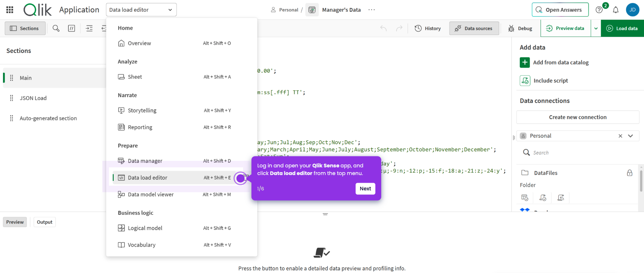Select the Auto-generated section
The height and width of the screenshot is (273, 644).
pyautogui.click(x=54, y=118)
